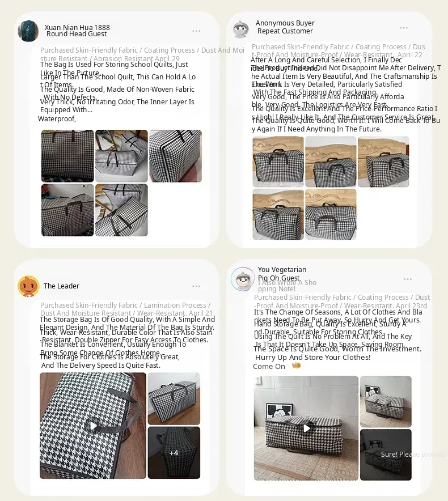Image resolution: width=448 pixels, height=501 pixels.
Task: Click 'The Leader' username
Action: click(x=61, y=286)
